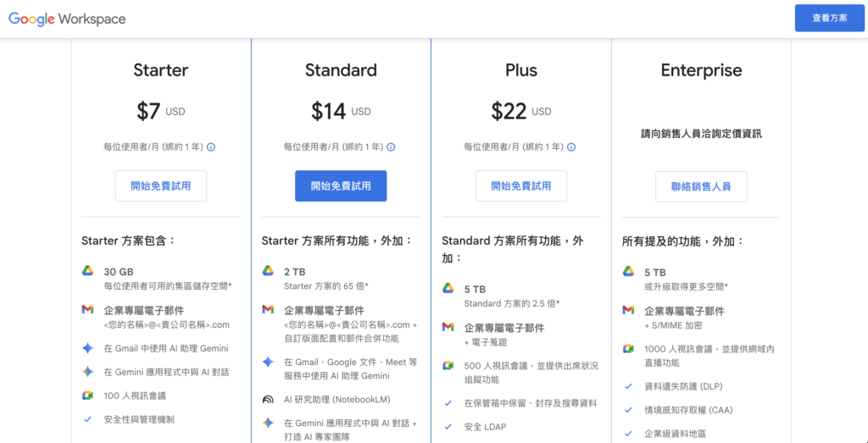Click Gemini sparkle icon in Starter Gmail row
Viewport: 868px width, 443px height.
point(87,348)
